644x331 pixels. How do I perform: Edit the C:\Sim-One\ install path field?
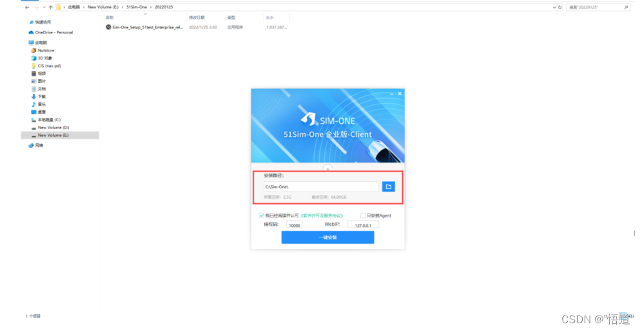pyautogui.click(x=321, y=186)
